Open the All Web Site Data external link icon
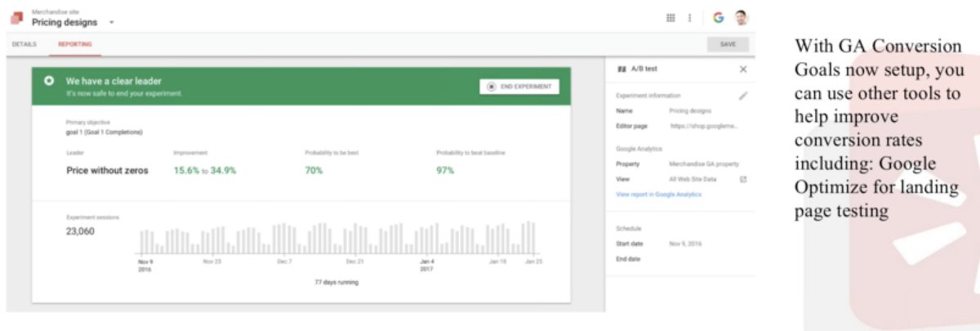 coord(742,178)
